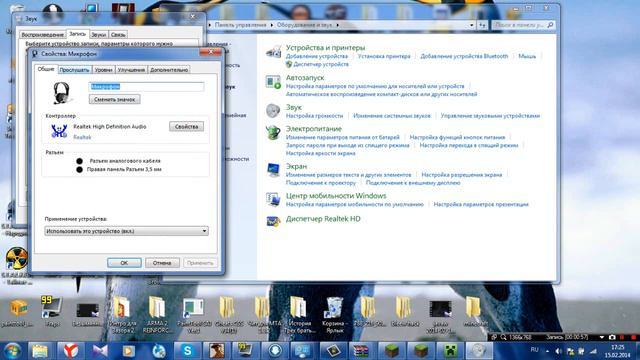Select the История Трех брать... desktop folder
The image size is (640, 360).
pyautogui.click(x=299, y=315)
